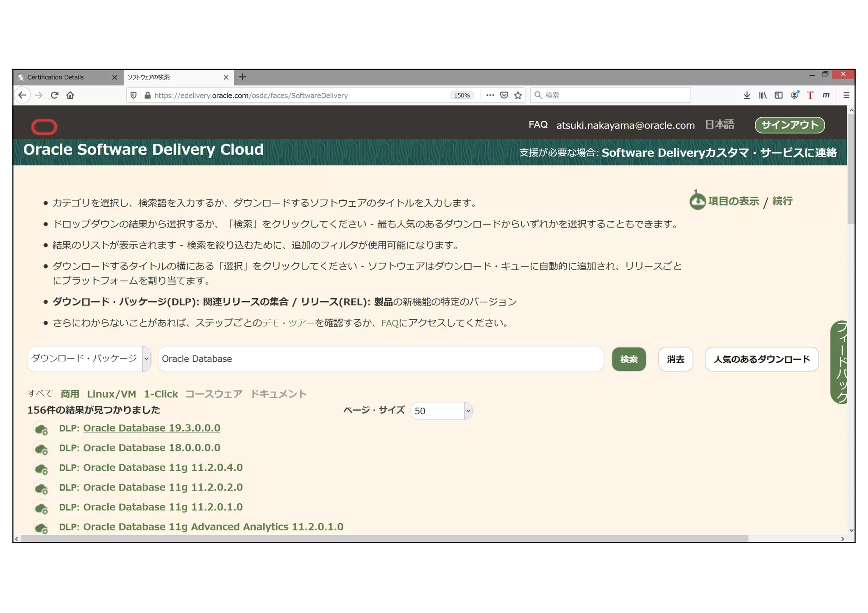Add Oracle Database 11g 11.2.0.2.0 cloud icon
868x613 pixels.
42,489
